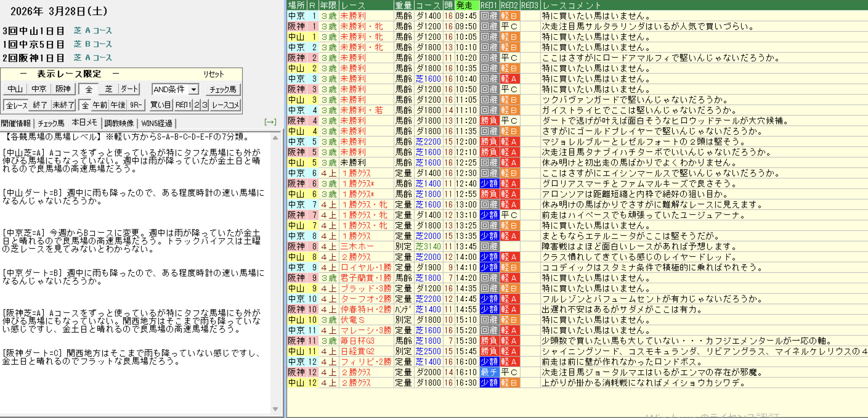This screenshot has height=418, width=868.
Task: Click the 場所 column header
Action: 296,5
